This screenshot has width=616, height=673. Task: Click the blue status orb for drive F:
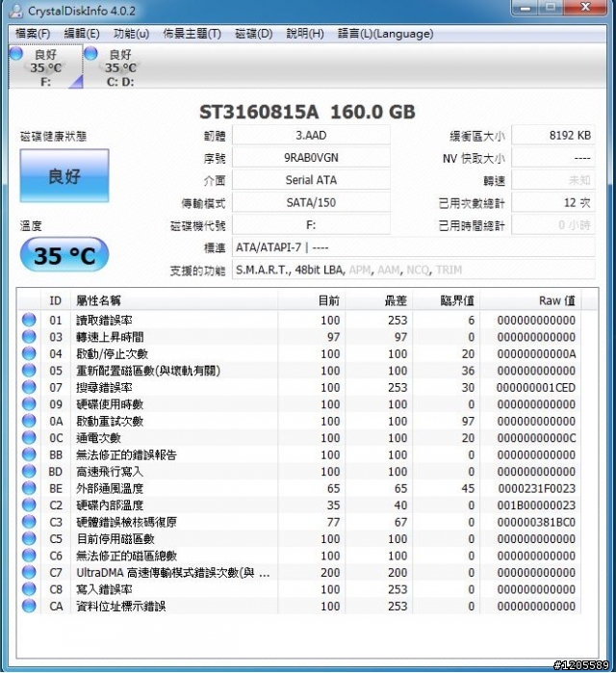click(15, 54)
